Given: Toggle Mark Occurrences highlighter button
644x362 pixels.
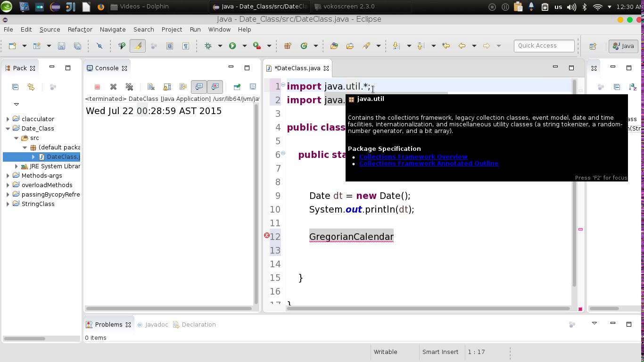Looking at the screenshot, I should (x=138, y=46).
